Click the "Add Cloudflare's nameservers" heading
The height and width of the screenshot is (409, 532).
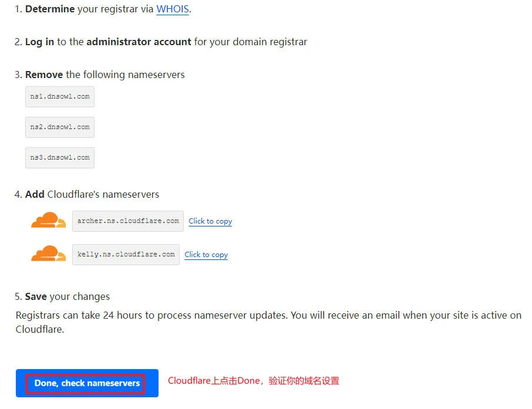pyautogui.click(x=93, y=194)
